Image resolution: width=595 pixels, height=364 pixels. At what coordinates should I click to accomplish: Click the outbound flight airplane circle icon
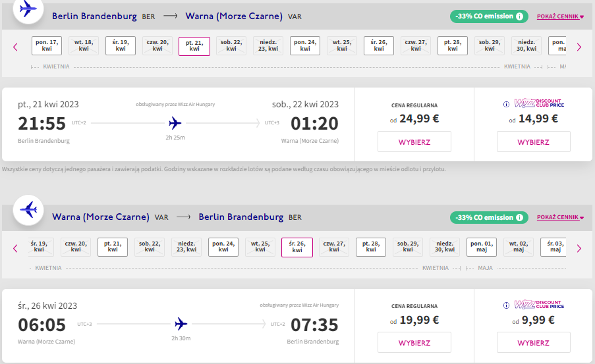pyautogui.click(x=28, y=9)
